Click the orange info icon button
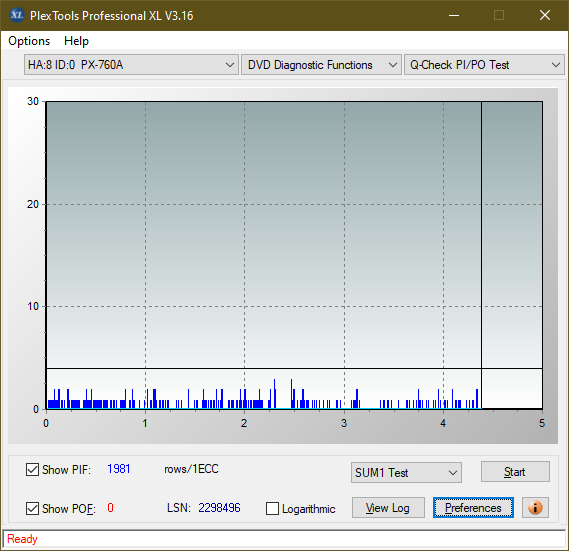This screenshot has width=569, height=551. coord(535,507)
